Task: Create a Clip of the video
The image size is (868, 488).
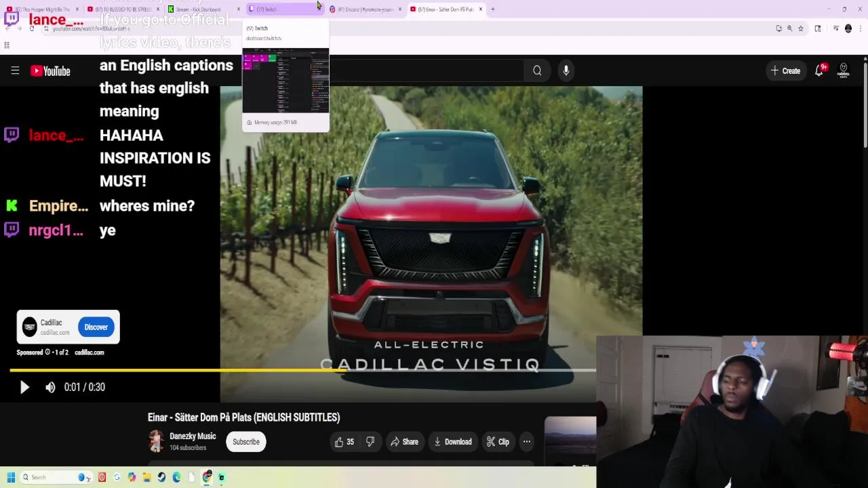Action: (x=498, y=442)
